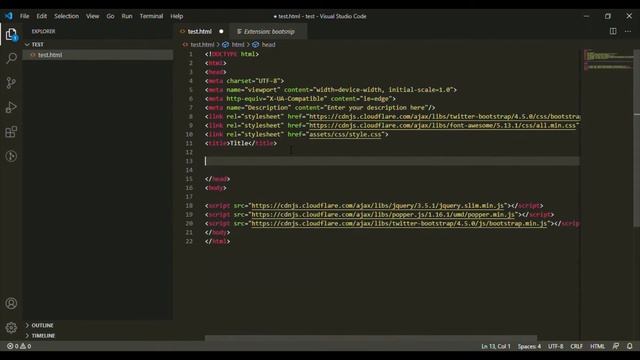
Task: Open the Selection menu
Action: [x=67, y=16]
